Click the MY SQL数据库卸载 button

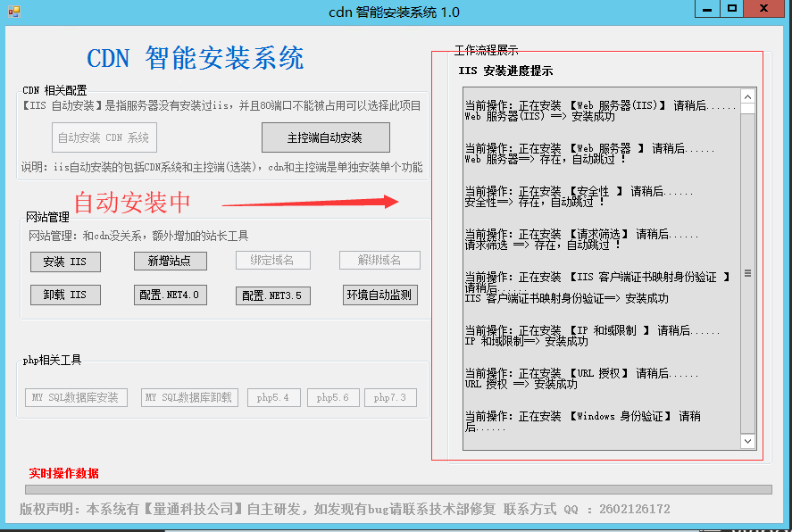(x=189, y=397)
